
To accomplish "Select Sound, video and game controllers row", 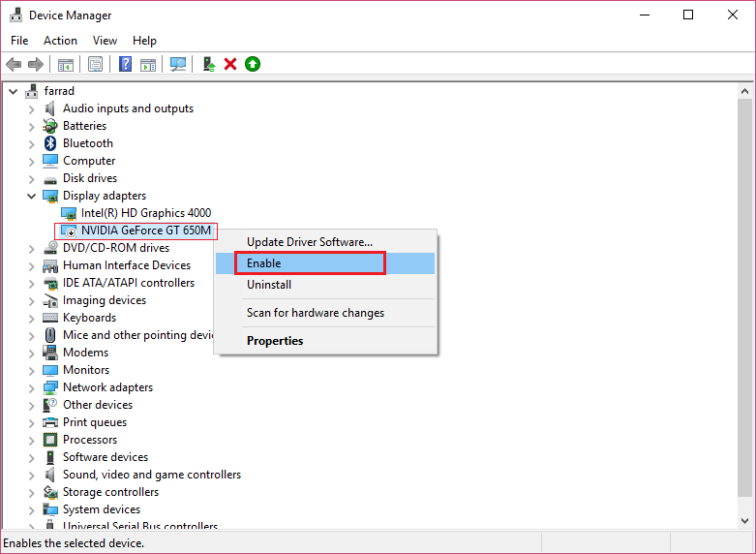I will (152, 475).
